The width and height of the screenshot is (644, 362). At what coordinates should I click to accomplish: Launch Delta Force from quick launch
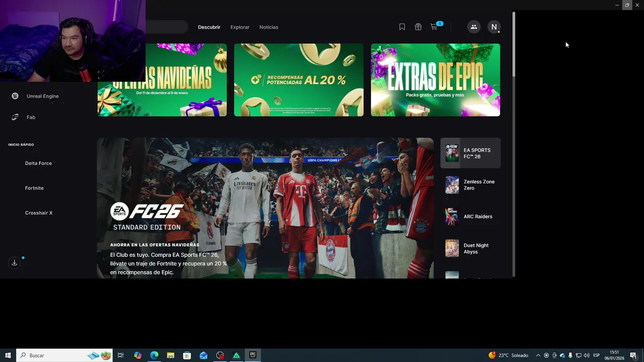coord(38,163)
